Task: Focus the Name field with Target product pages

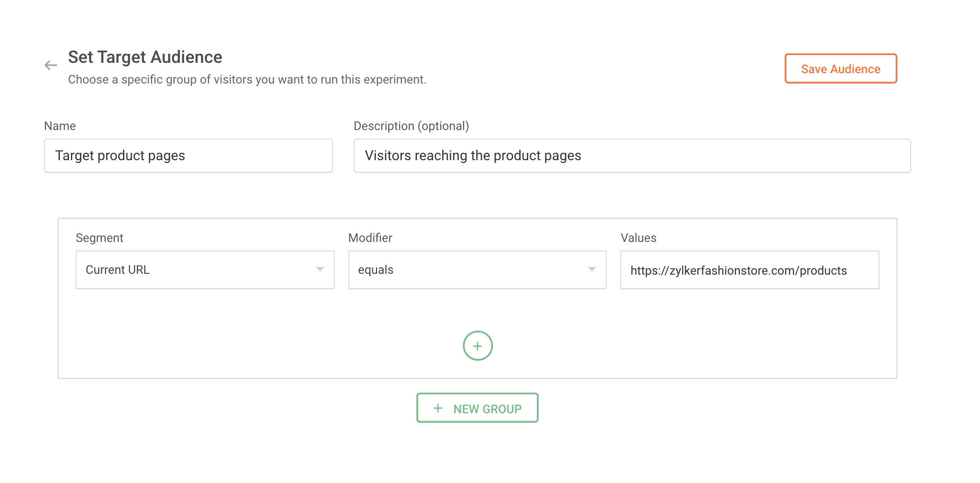Action: [188, 156]
